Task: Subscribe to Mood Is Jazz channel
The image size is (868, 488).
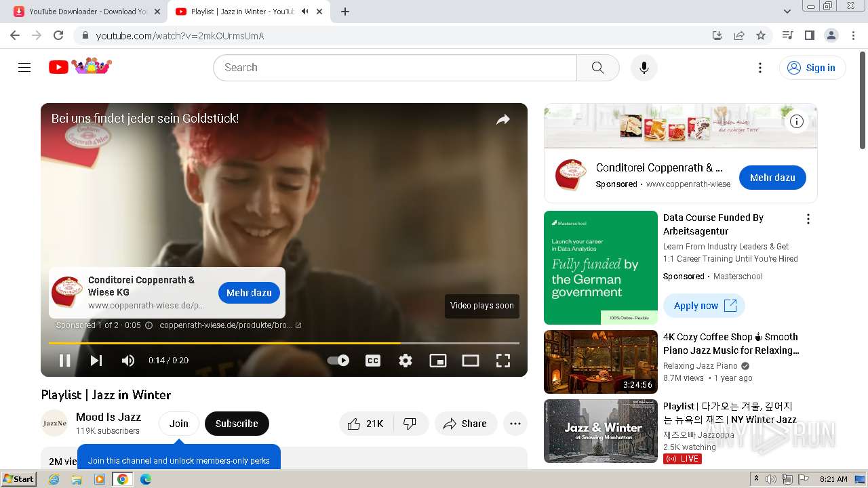Action: point(237,424)
